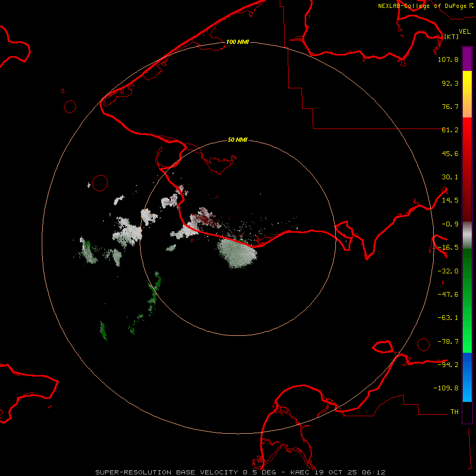Select the -63.1 legend value
The image size is (476, 476).
tap(448, 318)
